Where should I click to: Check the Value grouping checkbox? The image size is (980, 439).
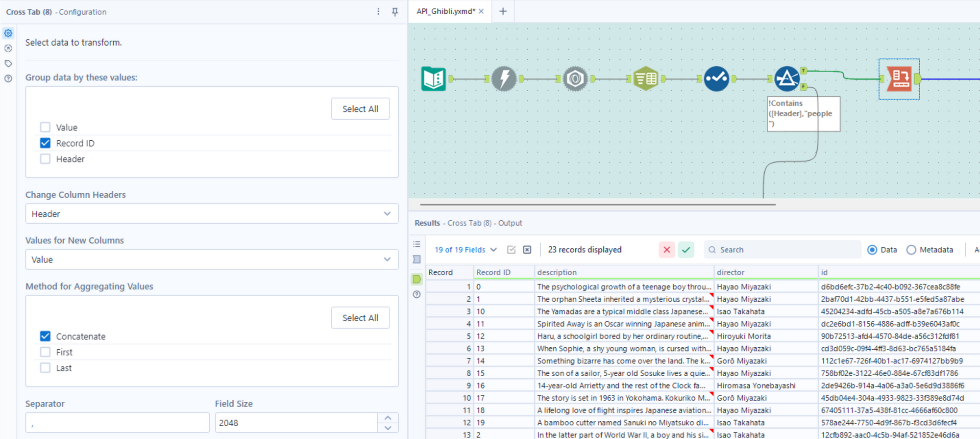45,128
